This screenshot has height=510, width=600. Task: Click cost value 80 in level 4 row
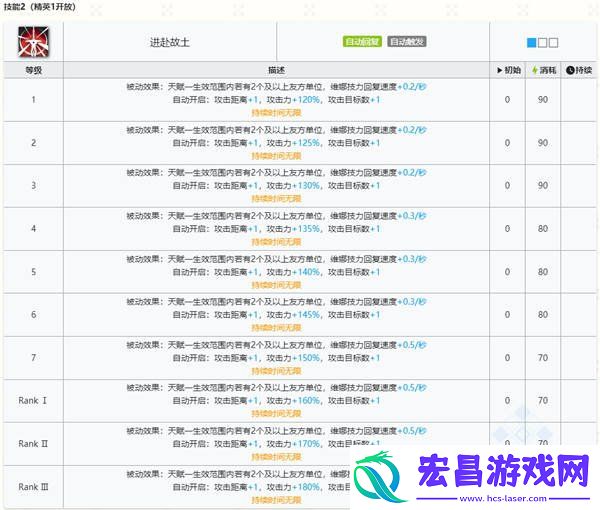pyautogui.click(x=543, y=229)
